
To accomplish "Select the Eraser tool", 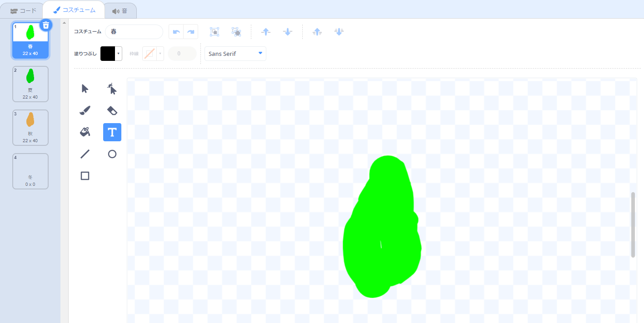I will 112,110.
